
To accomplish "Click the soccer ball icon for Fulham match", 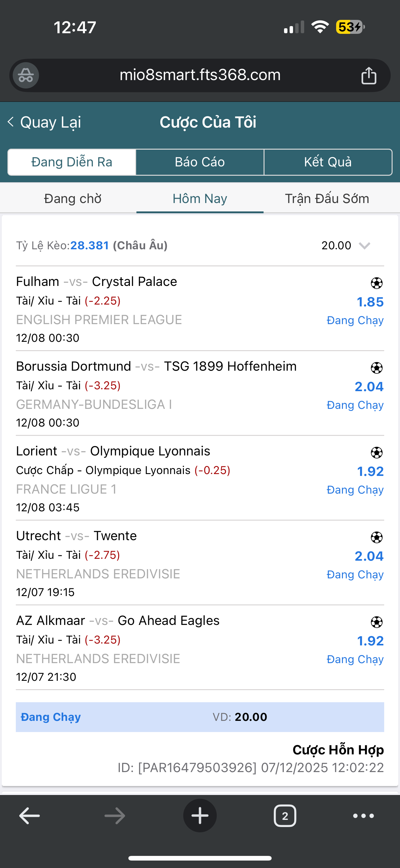I will (376, 283).
